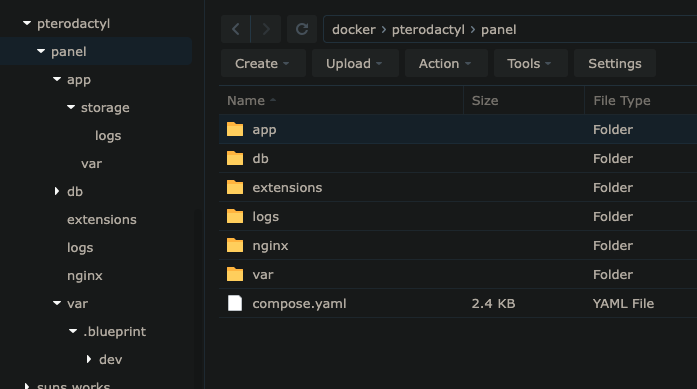Select the logs folder name in file list

pyautogui.click(x=265, y=217)
